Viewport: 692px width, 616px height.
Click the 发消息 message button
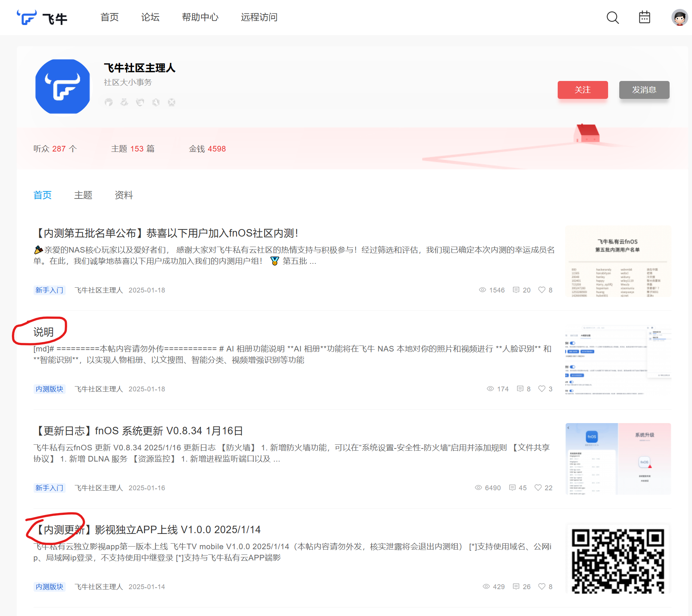point(644,90)
